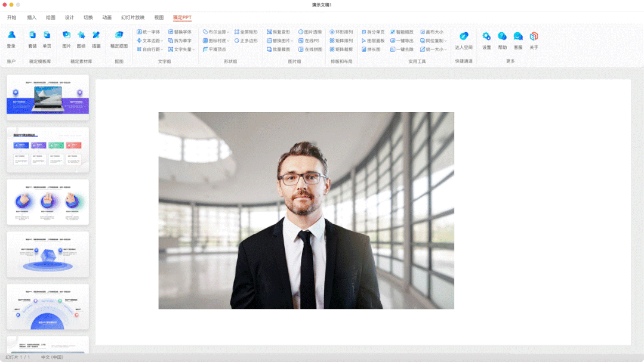The height and width of the screenshot is (362, 644).
Task: Click 画布大小 canvas size
Action: pyautogui.click(x=432, y=32)
